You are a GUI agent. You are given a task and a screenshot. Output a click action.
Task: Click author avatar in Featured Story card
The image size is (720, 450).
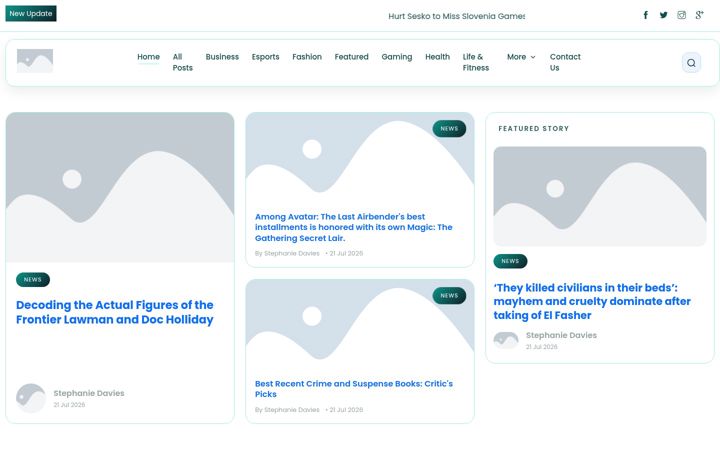pos(506,340)
